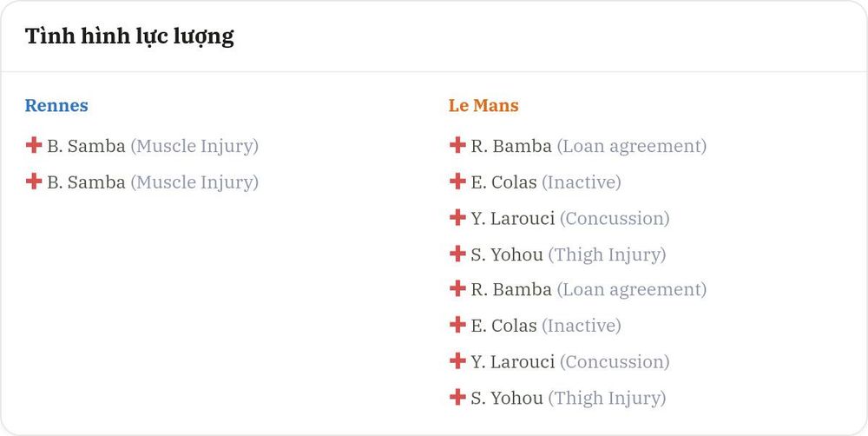Select injury cross icon next to first E. Colas
868x436 pixels.
pyautogui.click(x=457, y=182)
